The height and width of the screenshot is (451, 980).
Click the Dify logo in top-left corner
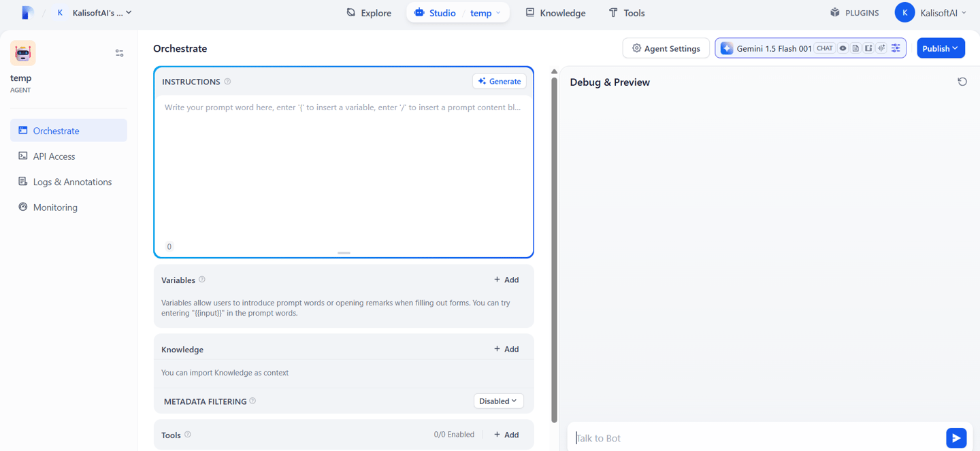point(27,12)
